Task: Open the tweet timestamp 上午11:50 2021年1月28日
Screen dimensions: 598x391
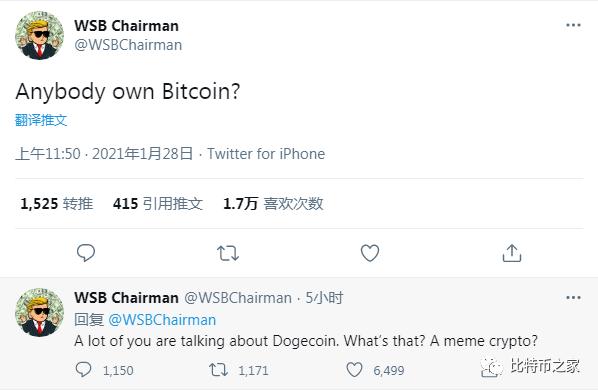Action: [x=104, y=154]
